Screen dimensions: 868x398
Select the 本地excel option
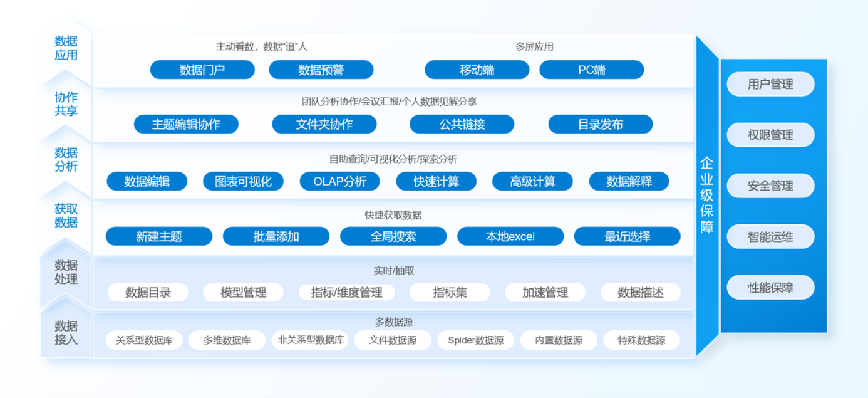point(510,236)
